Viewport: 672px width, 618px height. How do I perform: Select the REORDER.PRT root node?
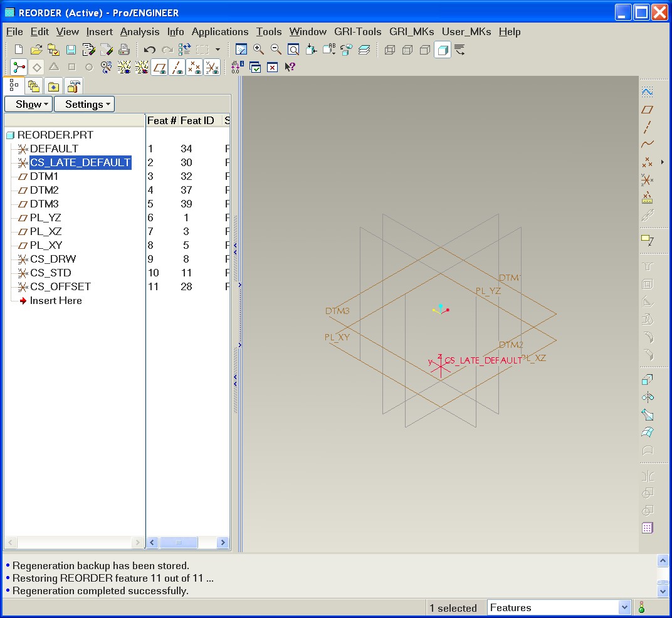pos(55,135)
